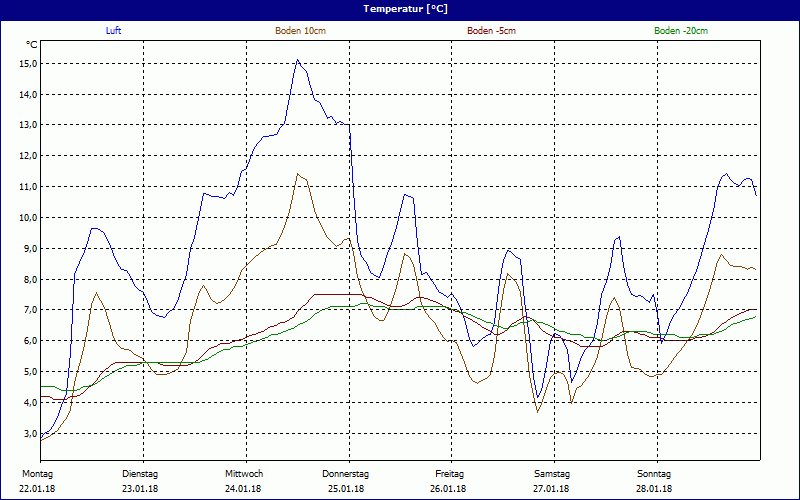Click the 'Samstag' day label
The height and width of the screenshot is (500, 800).
point(552,474)
